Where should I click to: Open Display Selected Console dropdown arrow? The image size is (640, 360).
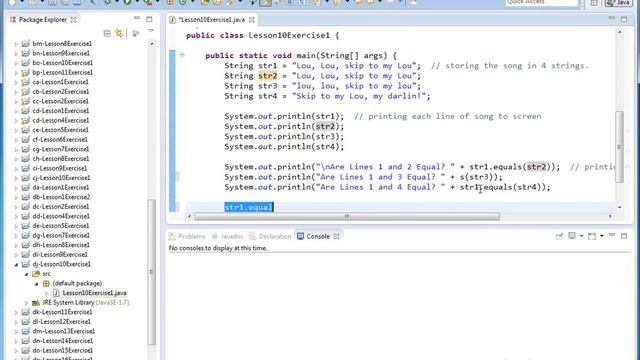pyautogui.click(x=581, y=236)
